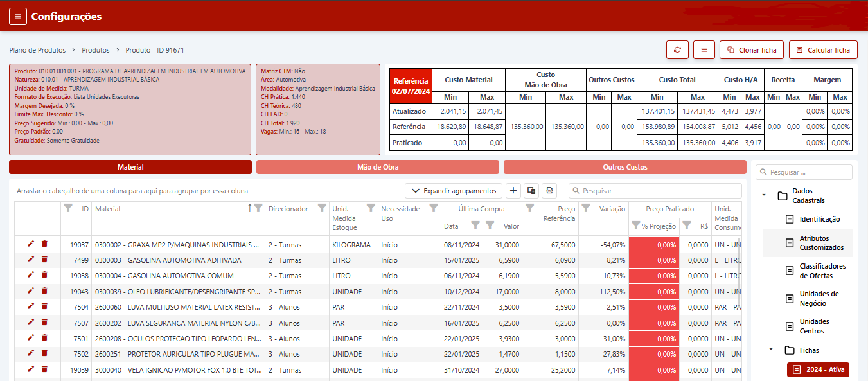Click the Calcular ficha button
The height and width of the screenshot is (381, 868).
(x=822, y=50)
